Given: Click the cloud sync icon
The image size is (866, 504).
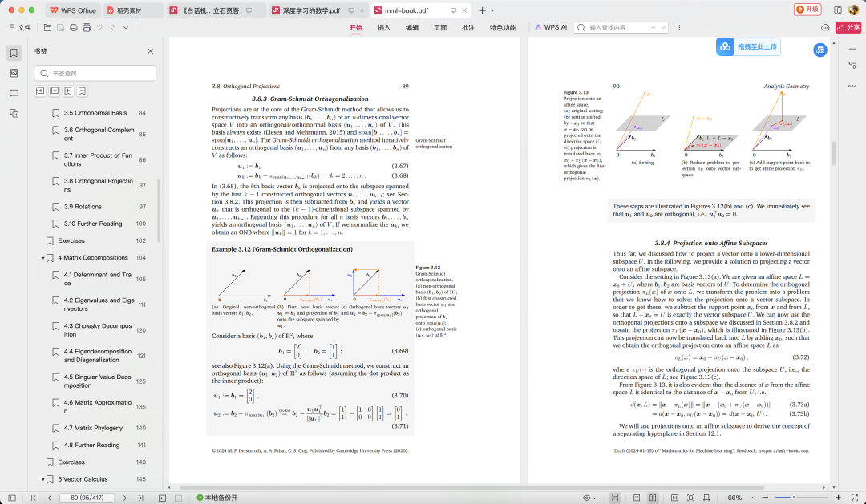Looking at the screenshot, I should [825, 27].
